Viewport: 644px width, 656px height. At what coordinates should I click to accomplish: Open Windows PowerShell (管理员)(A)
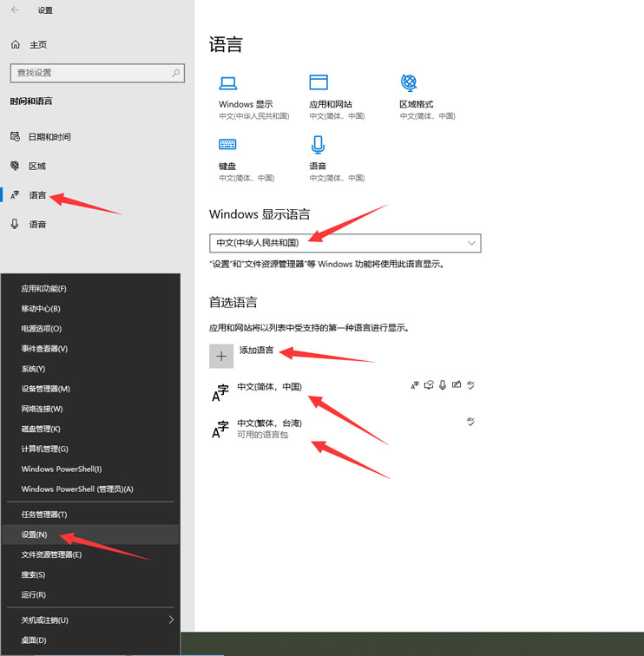pos(77,489)
